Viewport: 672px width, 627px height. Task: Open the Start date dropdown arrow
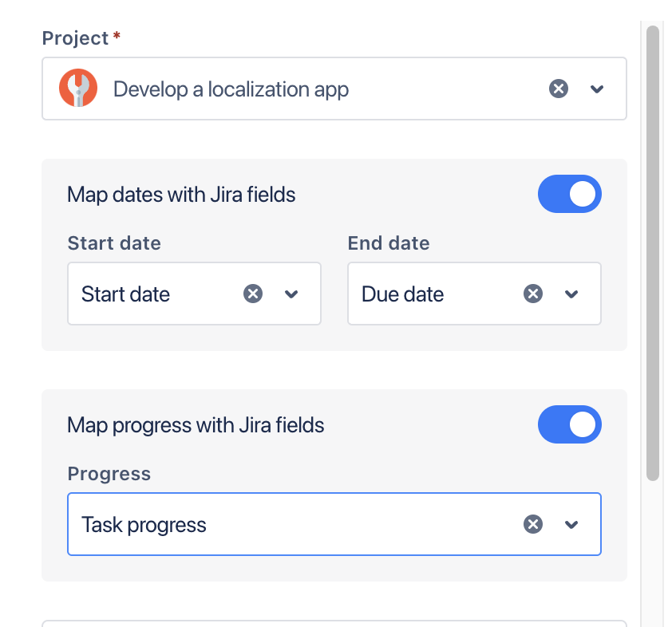pyautogui.click(x=291, y=294)
